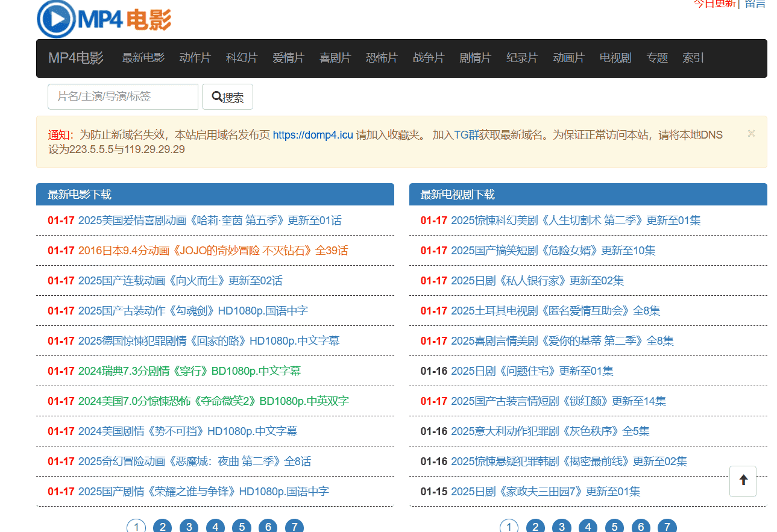Go to page 3 of movie list

click(x=189, y=527)
